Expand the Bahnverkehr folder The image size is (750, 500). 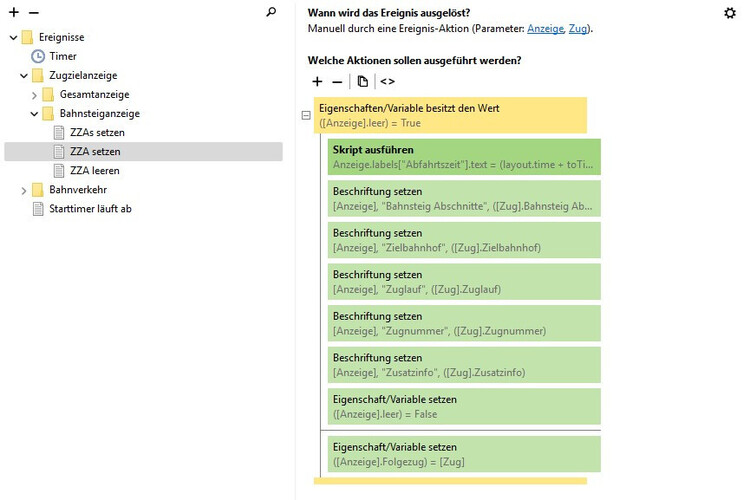(24, 190)
